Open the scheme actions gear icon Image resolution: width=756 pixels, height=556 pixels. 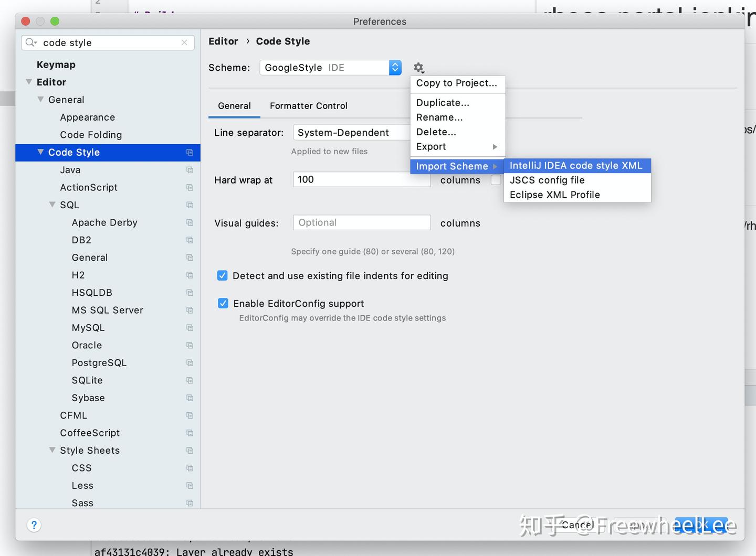[x=418, y=68]
